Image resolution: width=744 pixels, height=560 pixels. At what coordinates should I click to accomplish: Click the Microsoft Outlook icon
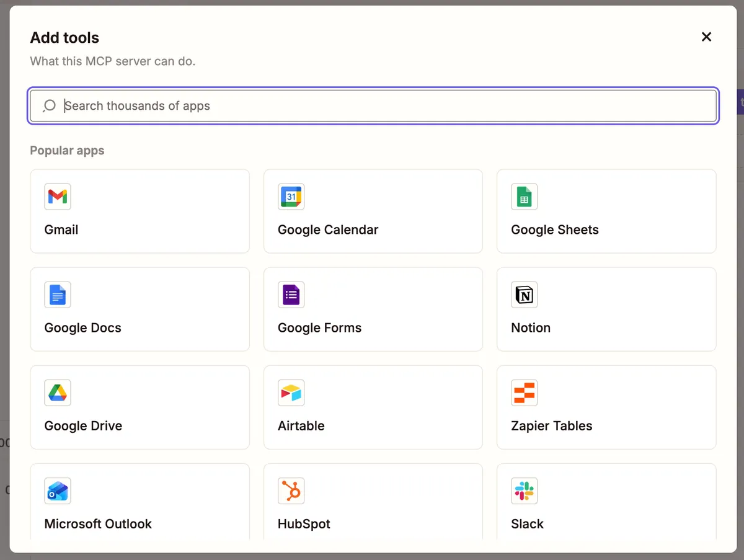58,491
